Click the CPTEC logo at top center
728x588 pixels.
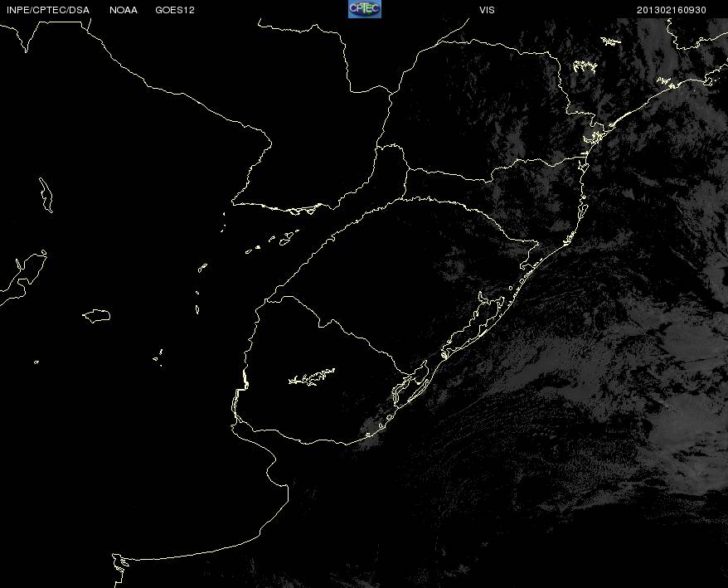pyautogui.click(x=365, y=9)
